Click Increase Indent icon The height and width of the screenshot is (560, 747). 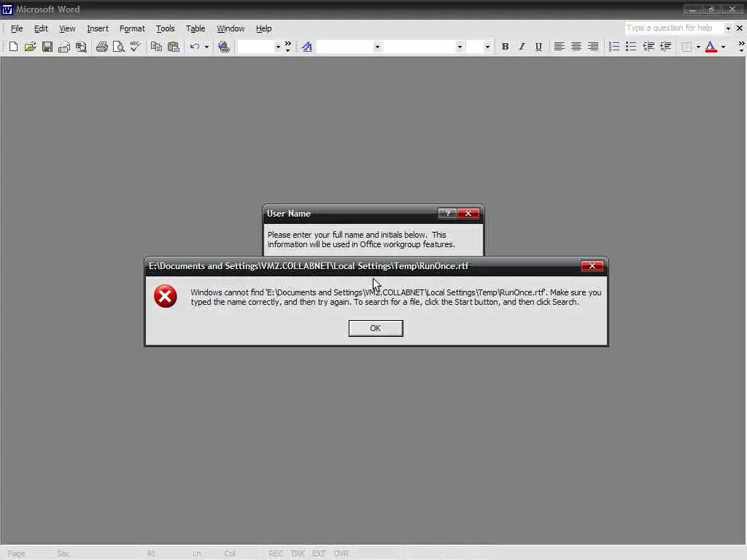pyautogui.click(x=665, y=47)
